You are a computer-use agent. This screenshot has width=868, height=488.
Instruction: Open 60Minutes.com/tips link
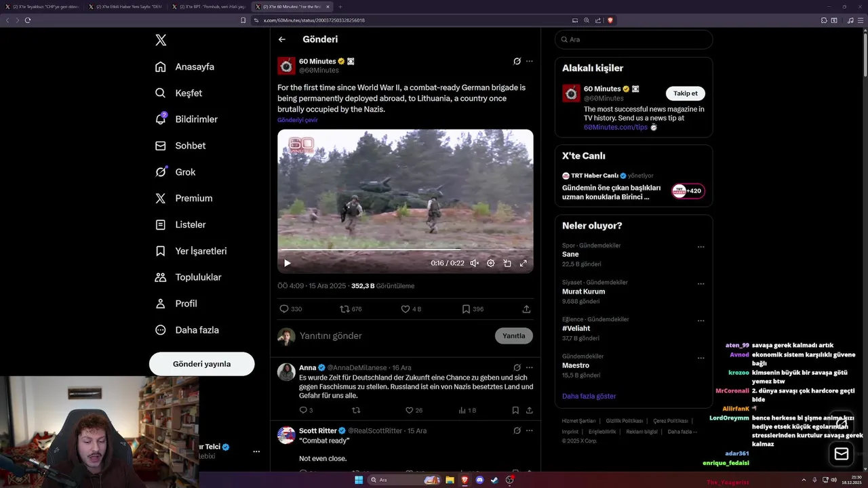[616, 127]
